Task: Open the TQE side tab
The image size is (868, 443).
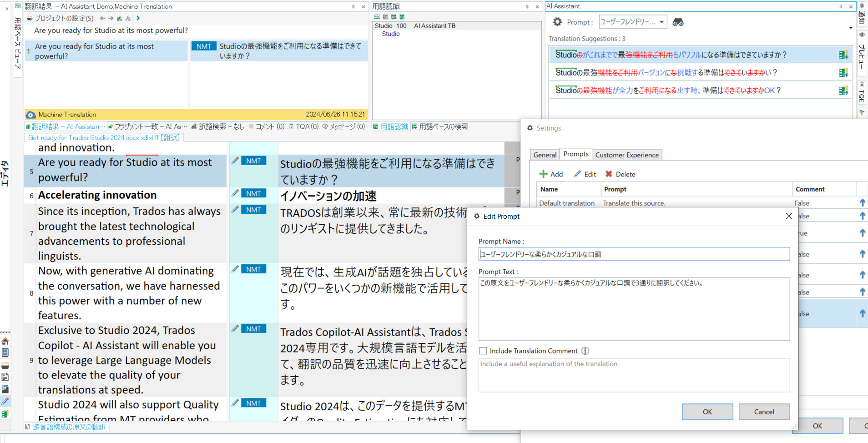Action: tap(862, 93)
